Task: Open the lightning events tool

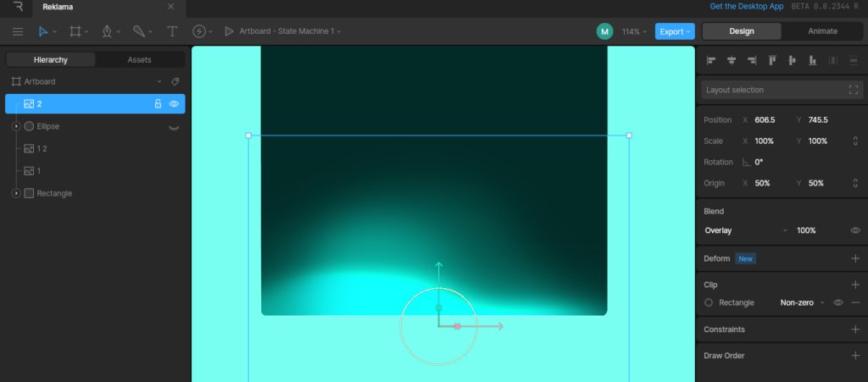Action: coord(199,31)
